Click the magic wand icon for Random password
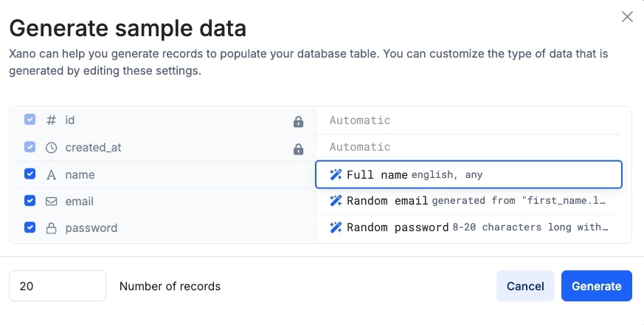The image size is (644, 325). click(x=336, y=227)
